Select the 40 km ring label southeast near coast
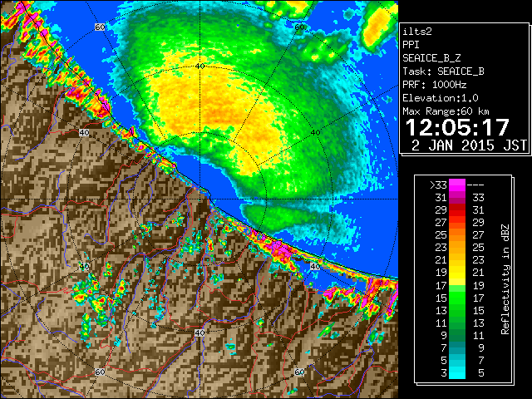 coord(316,266)
